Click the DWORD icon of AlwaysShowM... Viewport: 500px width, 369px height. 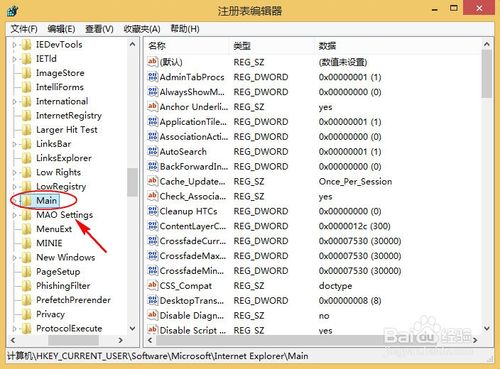pyautogui.click(x=152, y=91)
